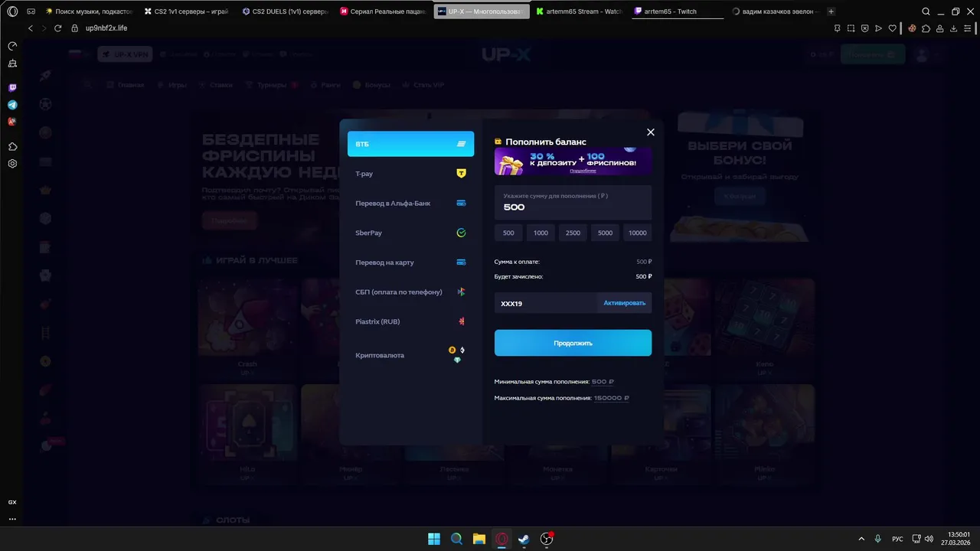Screen dimensions: 980x551
Task: Open sidebar three-dot setup menu
Action: [12, 520]
